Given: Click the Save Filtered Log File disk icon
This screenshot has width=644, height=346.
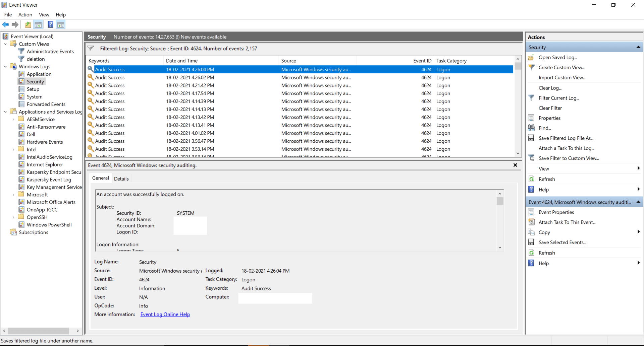Looking at the screenshot, I should tap(531, 138).
